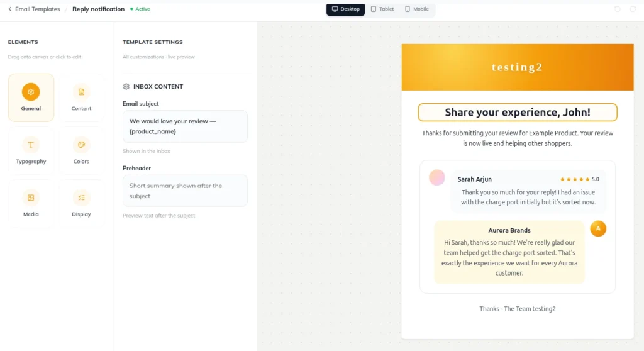
Task: Select the 'Thanks for submitting your review' paragraph
Action: (x=518, y=138)
